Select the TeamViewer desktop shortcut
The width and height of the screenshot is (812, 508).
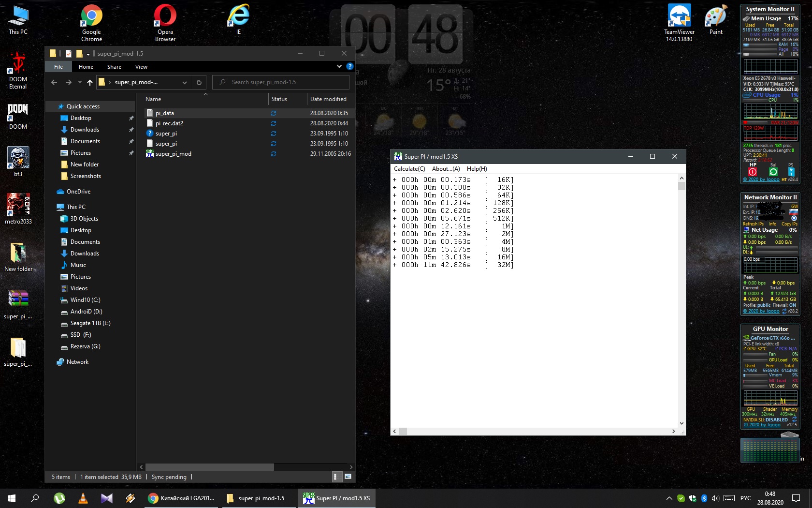679,22
